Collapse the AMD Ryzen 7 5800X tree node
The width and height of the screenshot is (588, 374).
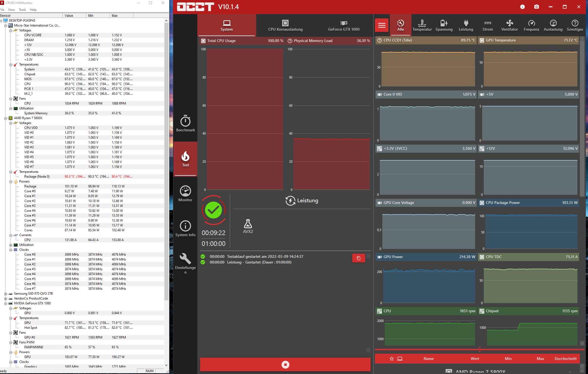5,118
